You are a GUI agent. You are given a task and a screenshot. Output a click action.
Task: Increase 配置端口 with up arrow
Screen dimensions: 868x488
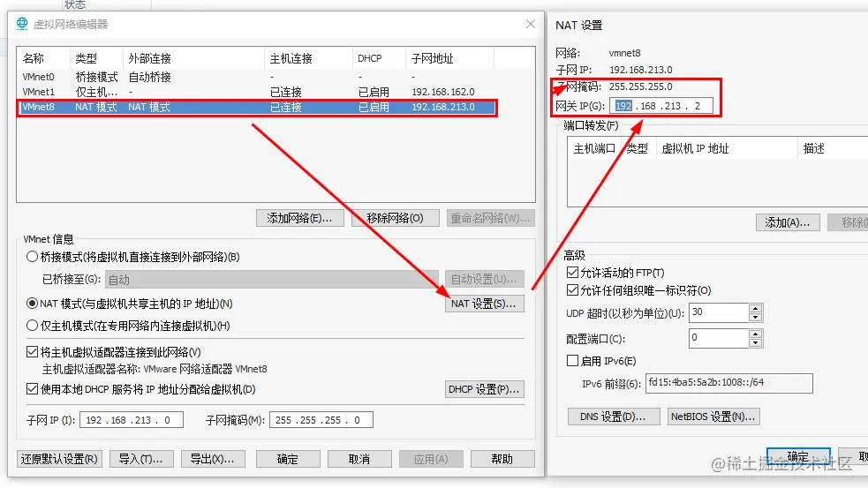[x=756, y=334]
